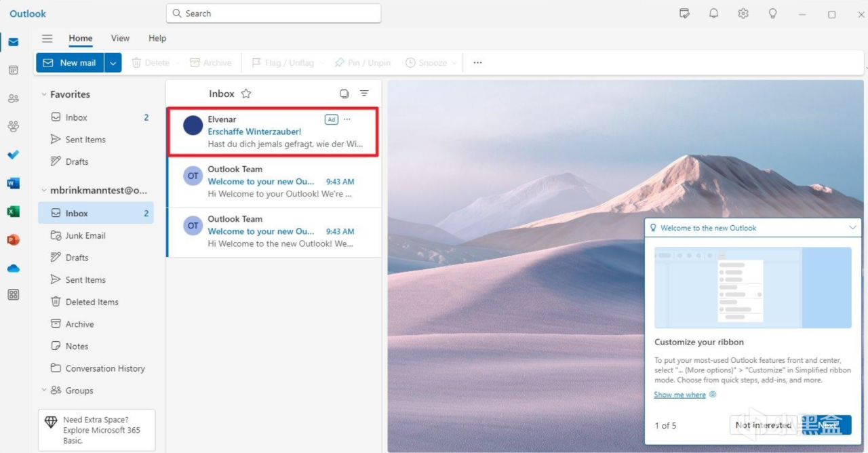The height and width of the screenshot is (453, 868).
Task: Open the message list filter icon
Action: click(x=364, y=94)
